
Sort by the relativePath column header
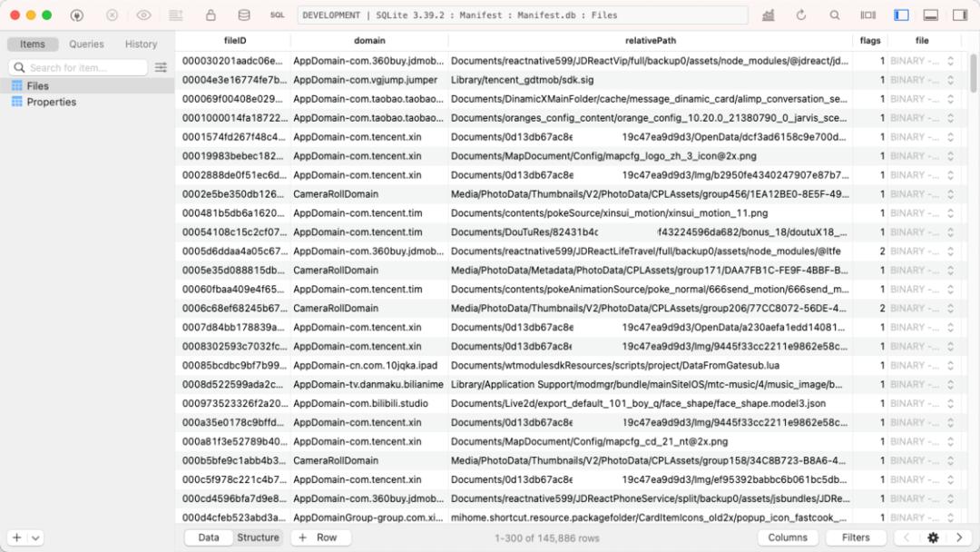pyautogui.click(x=651, y=41)
